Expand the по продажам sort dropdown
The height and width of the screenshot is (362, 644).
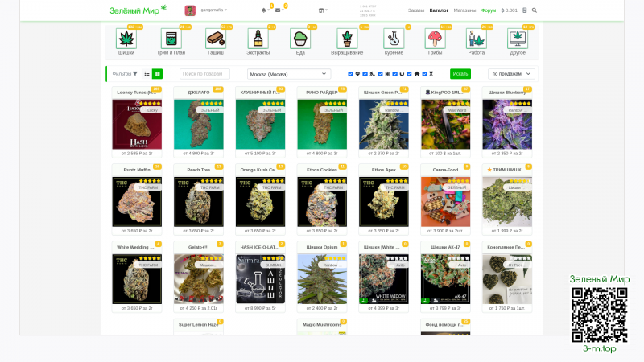pos(510,74)
